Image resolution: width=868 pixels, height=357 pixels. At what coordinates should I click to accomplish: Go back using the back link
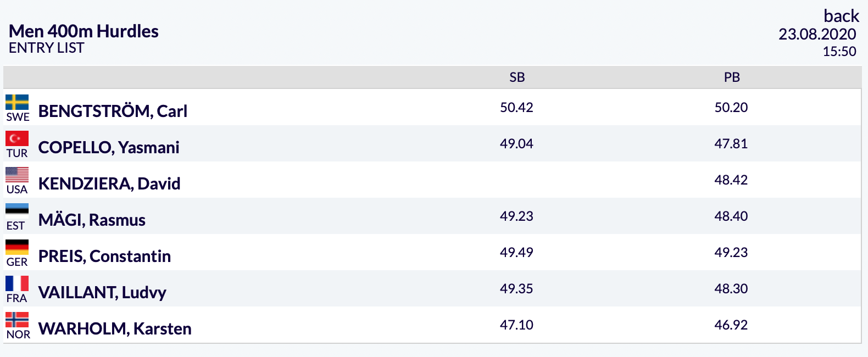point(841,16)
